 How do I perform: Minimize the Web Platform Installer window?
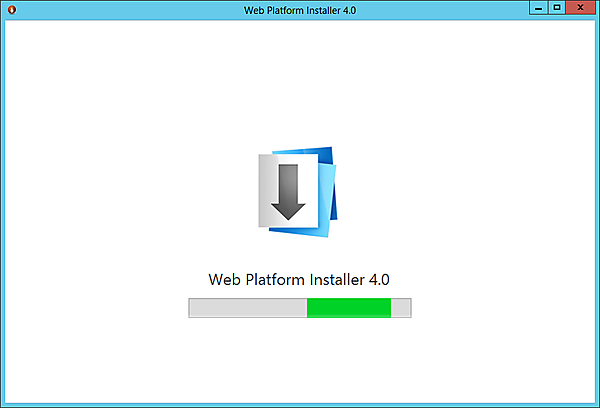(x=538, y=8)
